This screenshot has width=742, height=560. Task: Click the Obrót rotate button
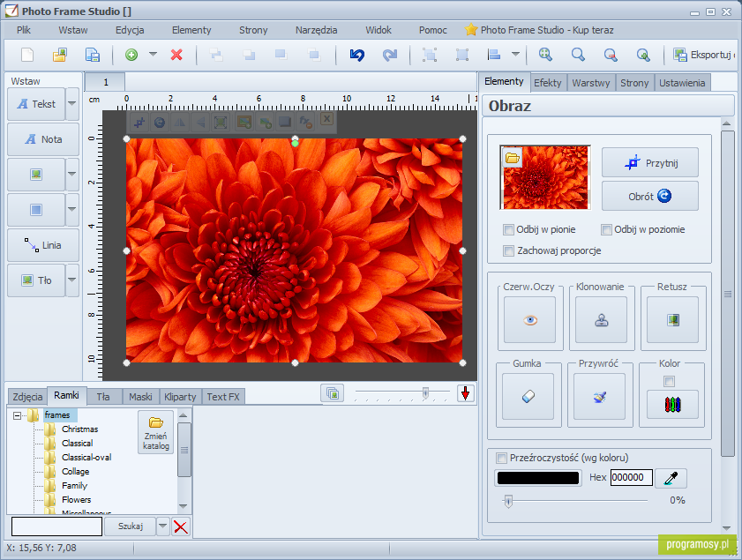(650, 197)
